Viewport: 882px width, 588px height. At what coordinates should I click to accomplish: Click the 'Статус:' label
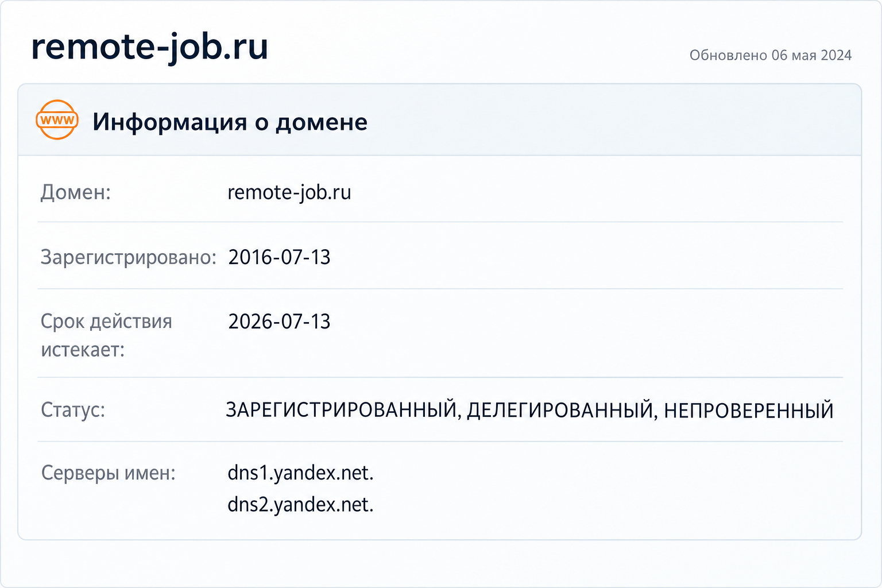pyautogui.click(x=73, y=410)
